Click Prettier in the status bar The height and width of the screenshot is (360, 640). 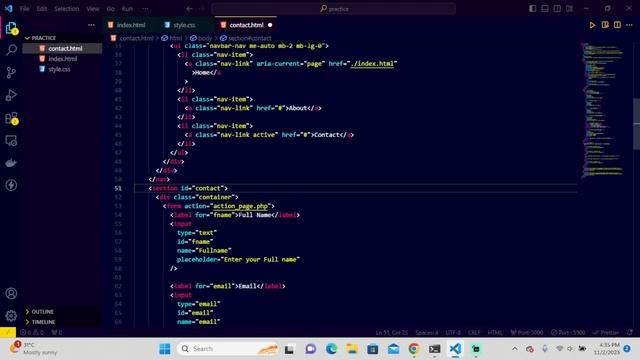tap(606, 332)
